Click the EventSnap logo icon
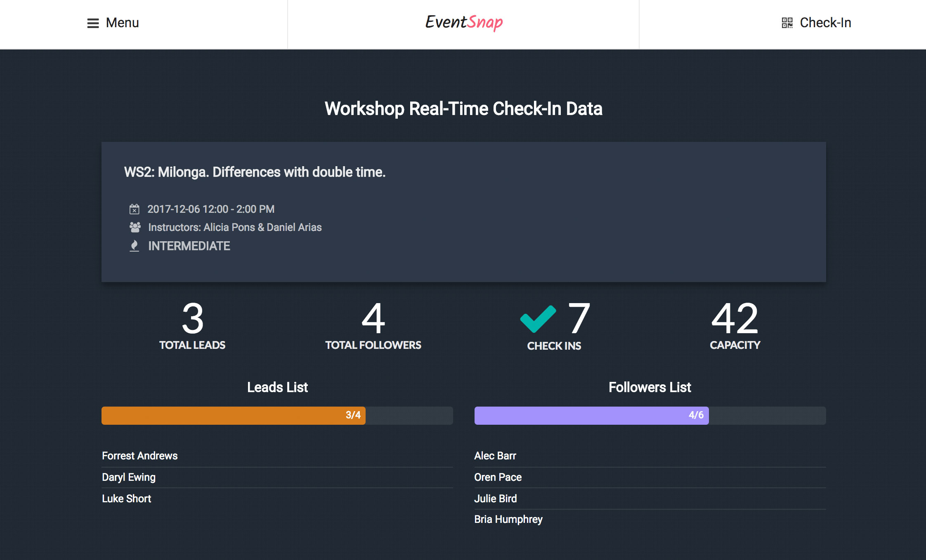This screenshot has width=926, height=560. click(463, 23)
